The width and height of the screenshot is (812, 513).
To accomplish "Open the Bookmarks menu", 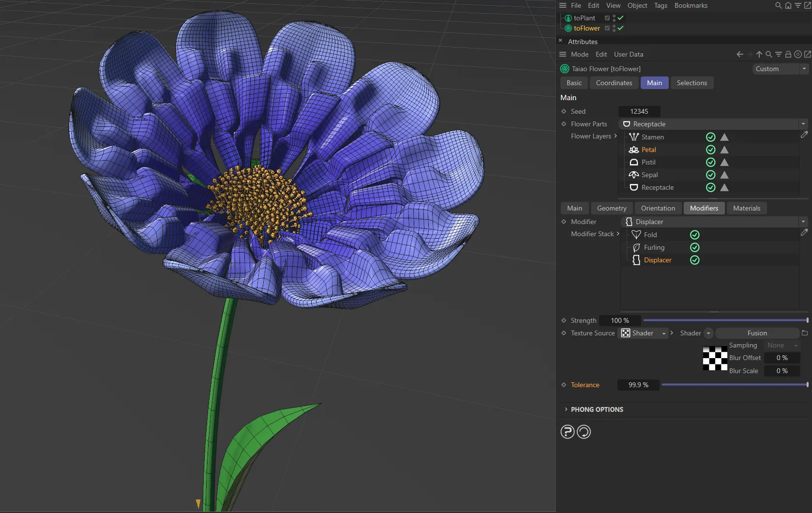I will click(x=691, y=5).
